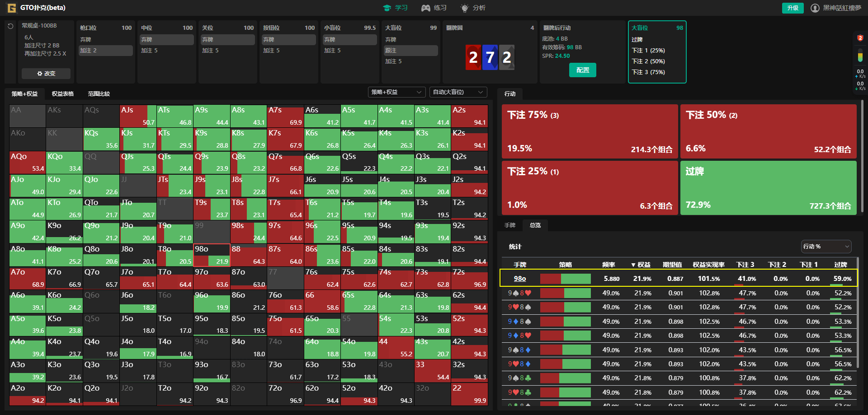
Task: Open the 策略+权益 display dropdown
Action: [396, 92]
